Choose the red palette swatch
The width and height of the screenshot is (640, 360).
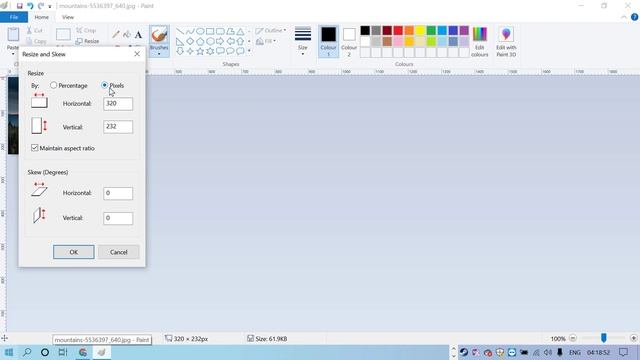pyautogui.click(x=398, y=30)
